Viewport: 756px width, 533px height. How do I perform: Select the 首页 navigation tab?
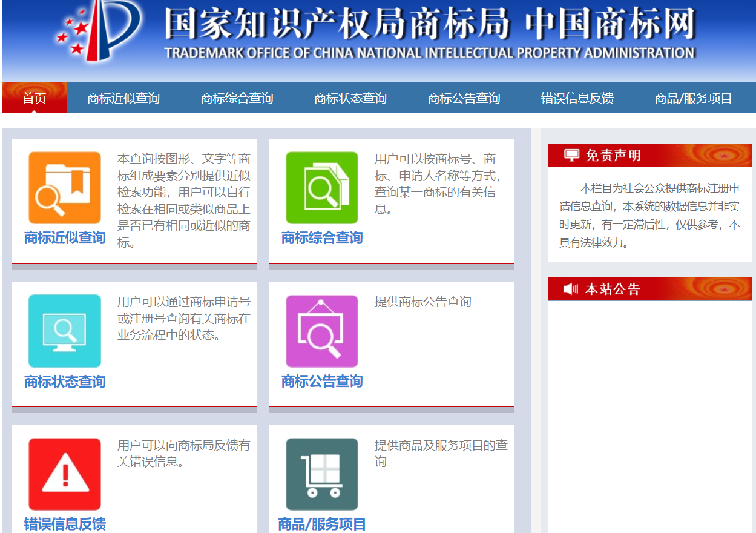(34, 98)
